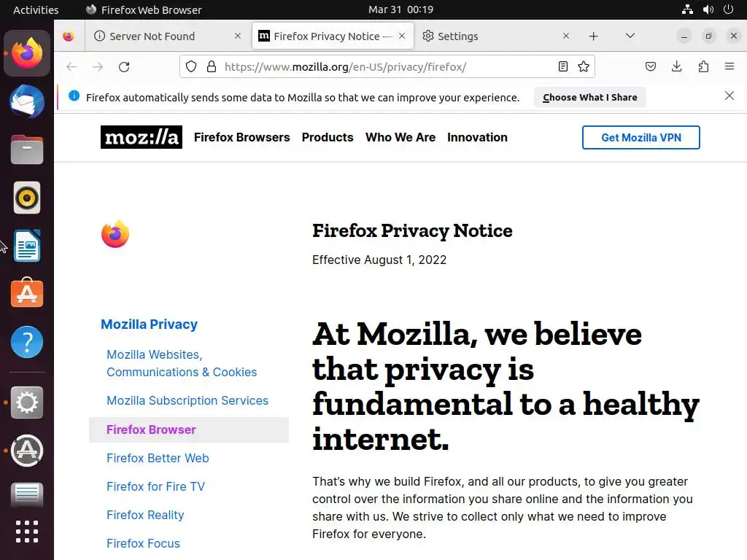The image size is (747, 560).
Task: Open the Who We Are menu
Action: [400, 137]
